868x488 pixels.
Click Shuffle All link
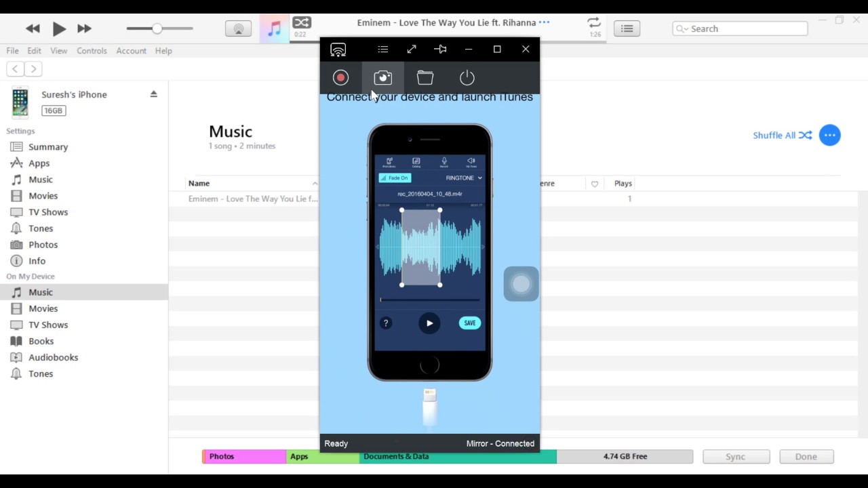[x=782, y=135]
